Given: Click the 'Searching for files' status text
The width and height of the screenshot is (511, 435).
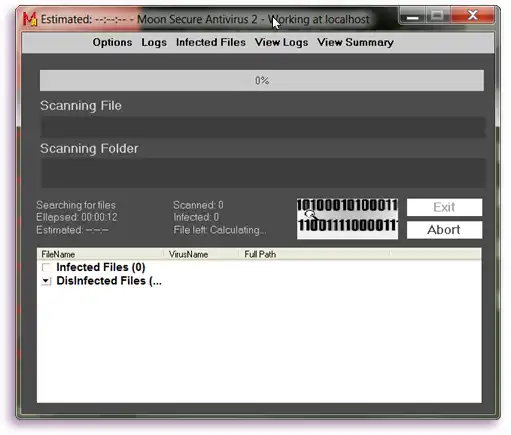Looking at the screenshot, I should [76, 205].
